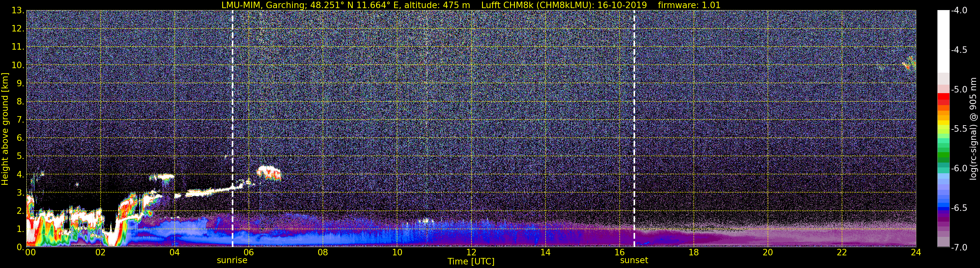Screen dimensions: 980x268
Task: Click the time axis tick label '20'
Action: click(x=768, y=252)
